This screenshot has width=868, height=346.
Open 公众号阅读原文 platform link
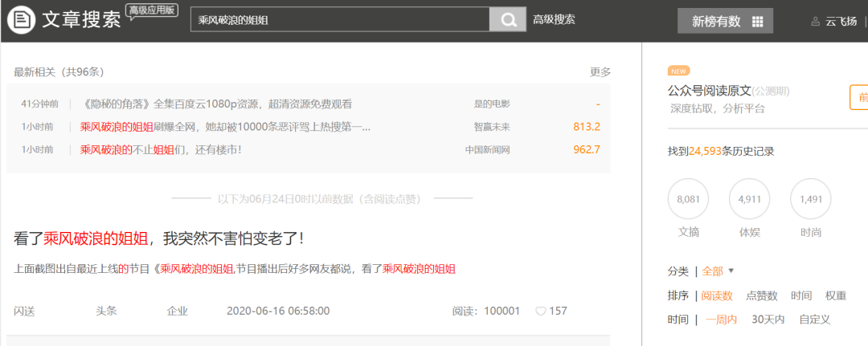click(709, 91)
